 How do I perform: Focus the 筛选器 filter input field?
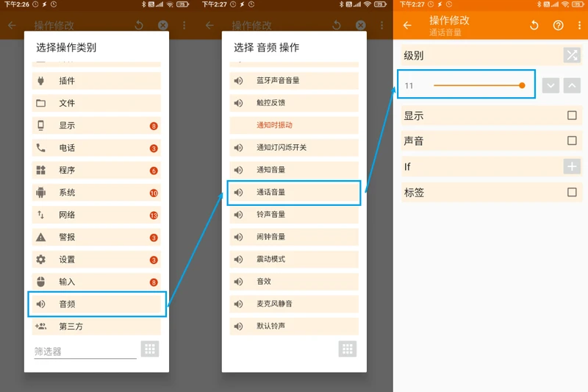tap(85, 352)
